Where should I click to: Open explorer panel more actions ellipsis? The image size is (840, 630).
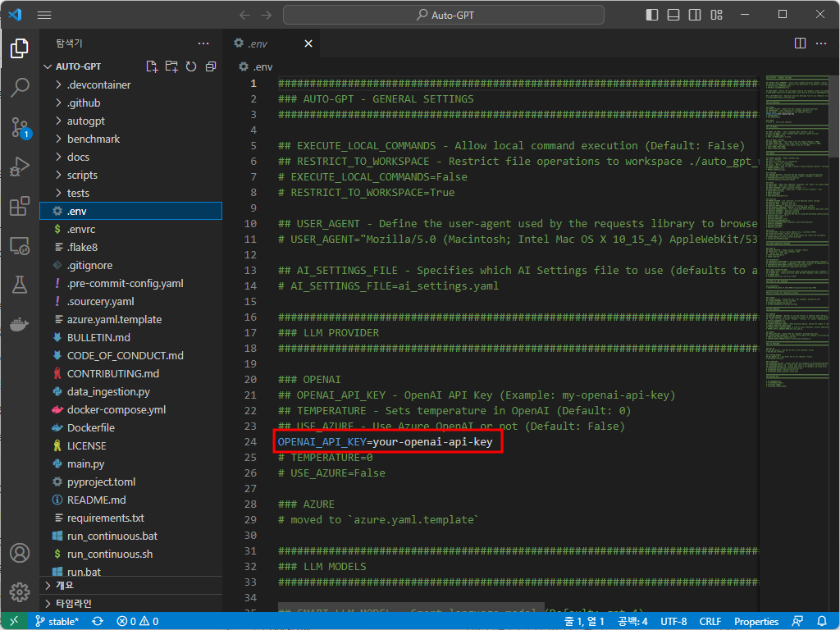[x=203, y=43]
